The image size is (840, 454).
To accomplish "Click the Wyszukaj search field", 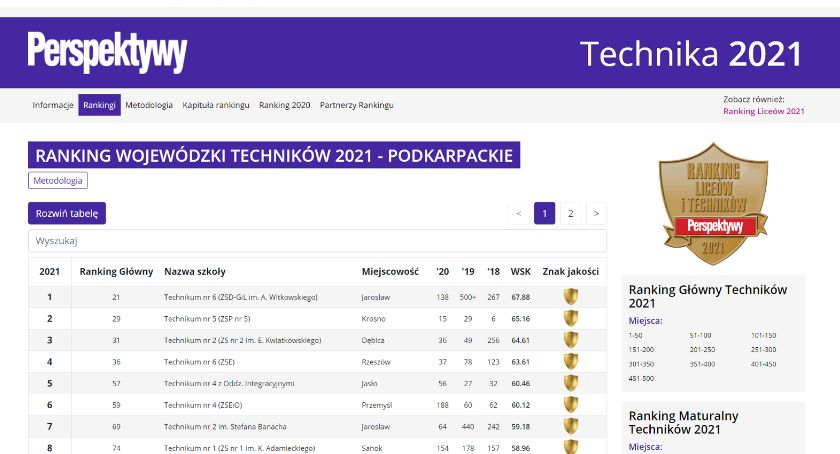I will 317,241.
